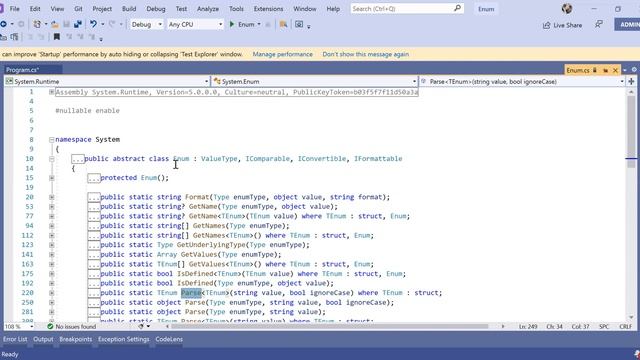This screenshot has width=640, height=360.
Task: Click the IFormattable interface name
Action: [378, 159]
